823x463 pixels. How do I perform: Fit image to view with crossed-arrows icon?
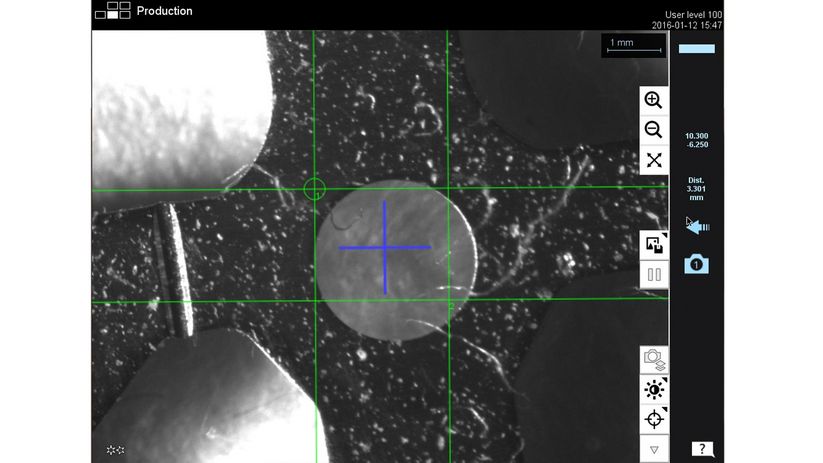654,160
